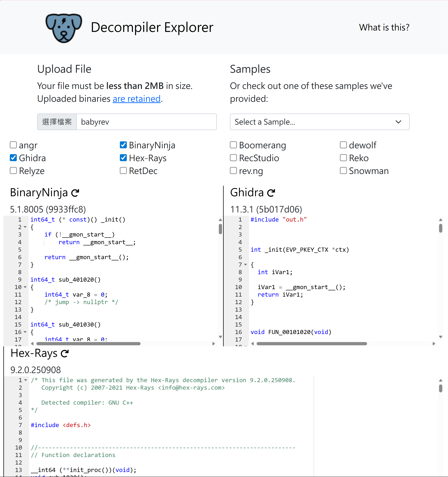The image size is (448, 477).
Task: Click BinaryNinja vertical scrollbar down arrow
Action: pos(220,337)
